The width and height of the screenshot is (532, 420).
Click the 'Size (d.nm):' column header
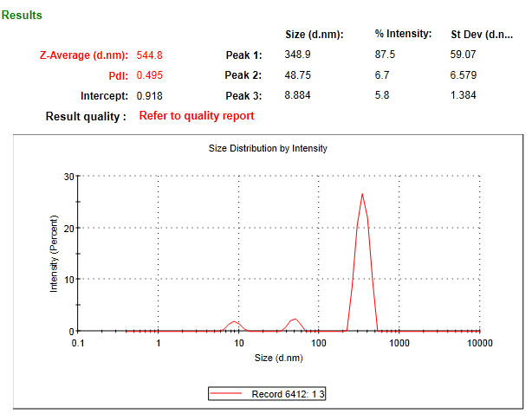[x=314, y=35]
